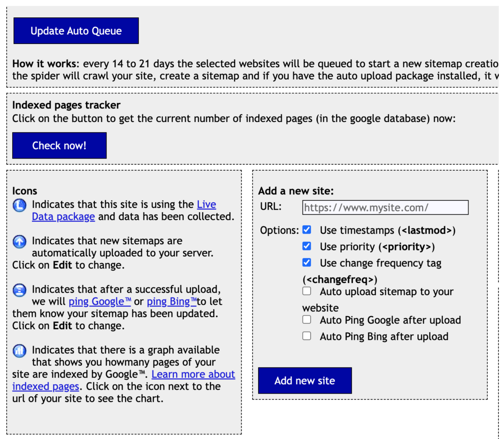Enable Auto upload sitemap to your website
The width and height of the screenshot is (504, 439).
(307, 291)
